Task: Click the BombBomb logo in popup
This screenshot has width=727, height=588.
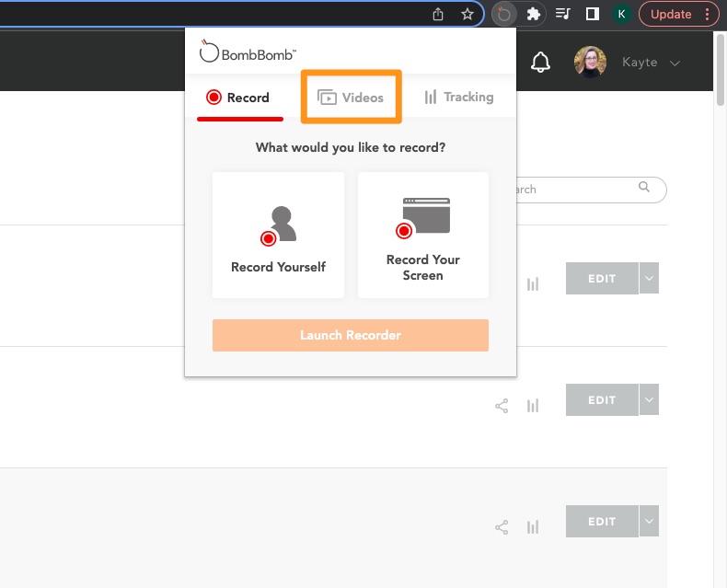Action: click(x=248, y=51)
